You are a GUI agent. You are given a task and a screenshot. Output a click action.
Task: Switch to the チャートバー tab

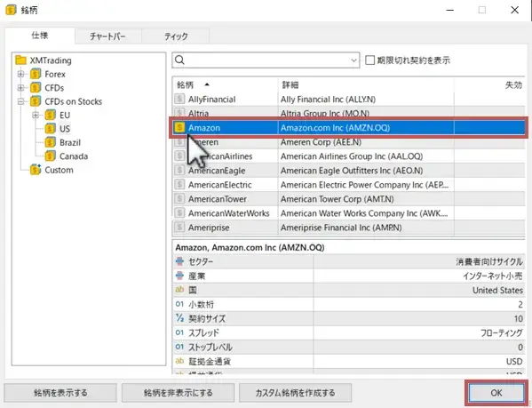tap(107, 36)
